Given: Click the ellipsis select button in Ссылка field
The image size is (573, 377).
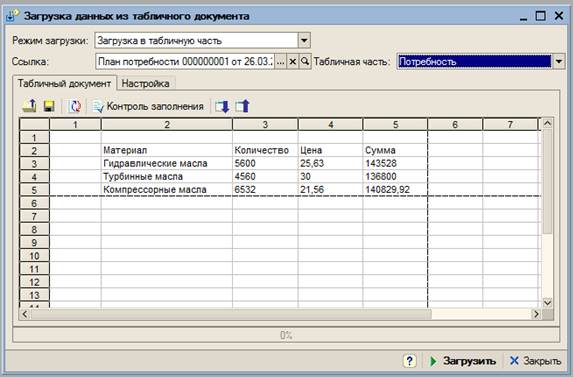Looking at the screenshot, I should (280, 62).
